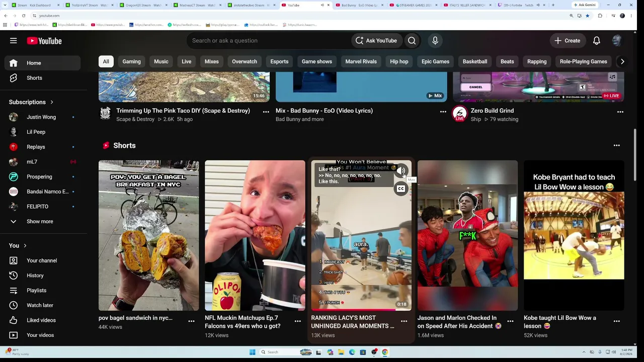This screenshot has height=362, width=644.
Task: Expand the Subscriptions section chevron
Action: pos(51,102)
